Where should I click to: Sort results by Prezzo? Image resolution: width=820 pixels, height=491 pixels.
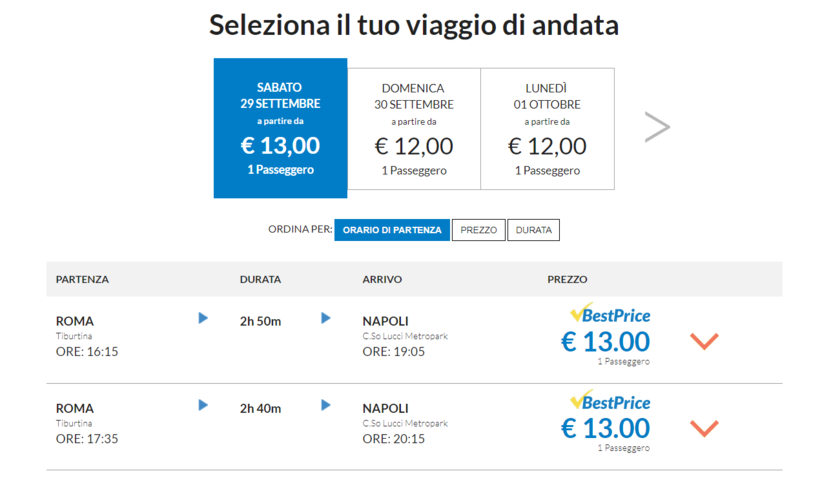pyautogui.click(x=478, y=230)
